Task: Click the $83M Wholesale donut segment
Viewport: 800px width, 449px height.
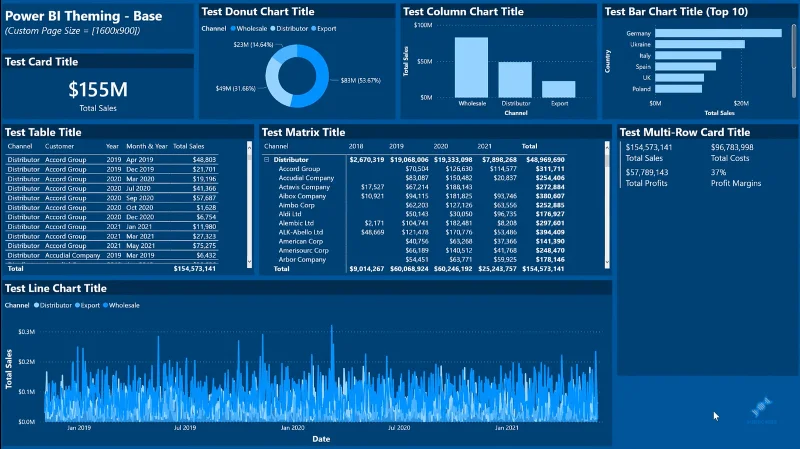Action: click(321, 77)
